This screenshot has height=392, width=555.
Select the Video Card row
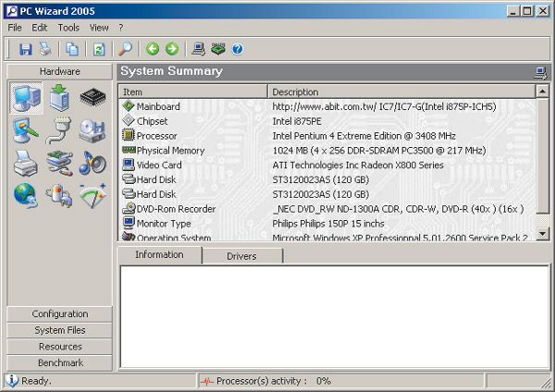click(x=327, y=165)
